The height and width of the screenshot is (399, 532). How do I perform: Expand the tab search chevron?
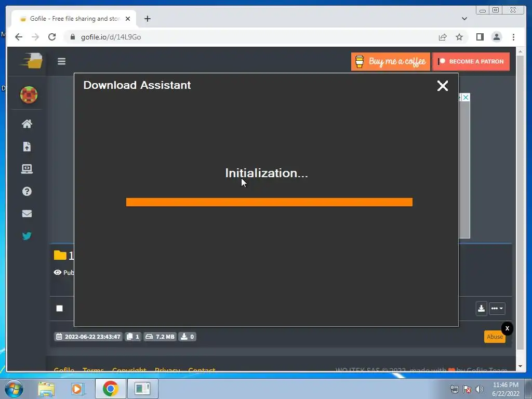[464, 19]
